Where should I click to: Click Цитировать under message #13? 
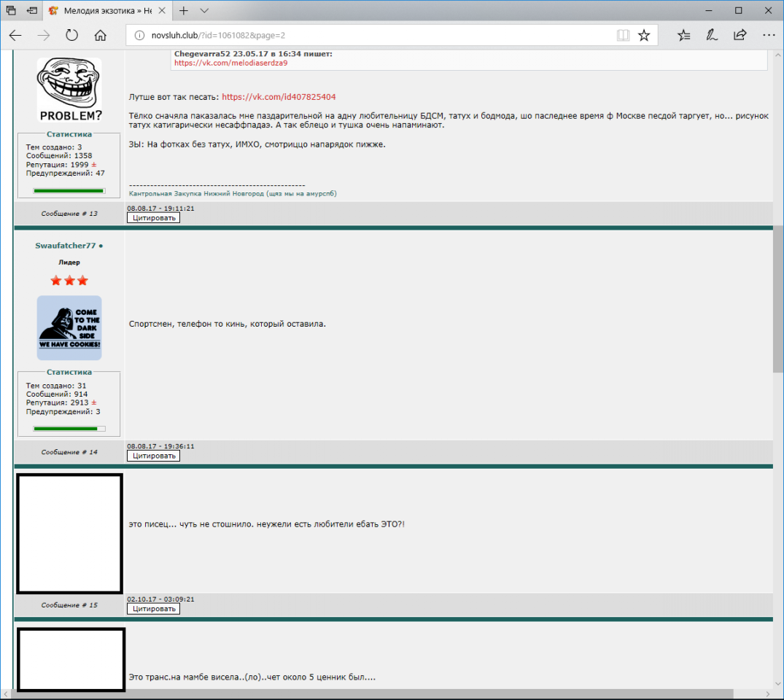click(x=153, y=217)
